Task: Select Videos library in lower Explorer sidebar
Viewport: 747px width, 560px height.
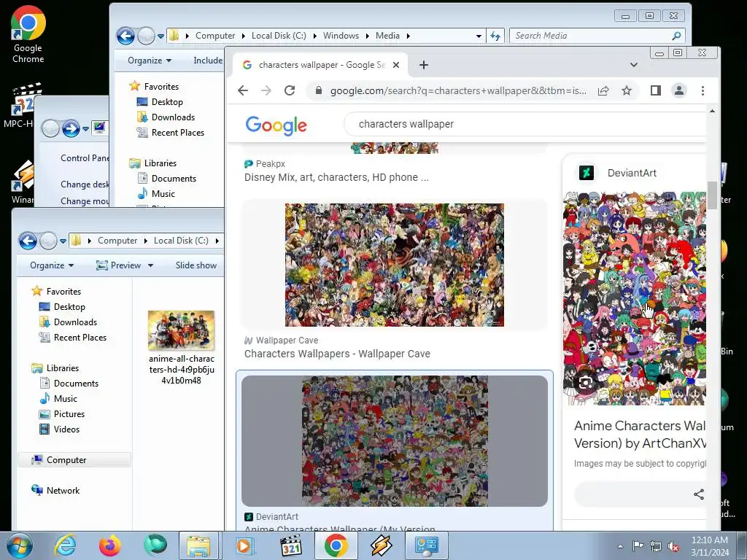Action: click(x=66, y=429)
